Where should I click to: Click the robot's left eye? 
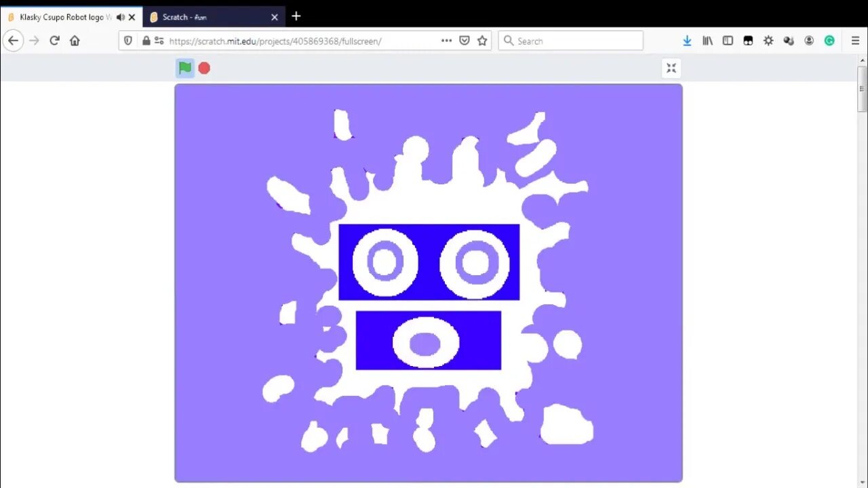click(384, 262)
